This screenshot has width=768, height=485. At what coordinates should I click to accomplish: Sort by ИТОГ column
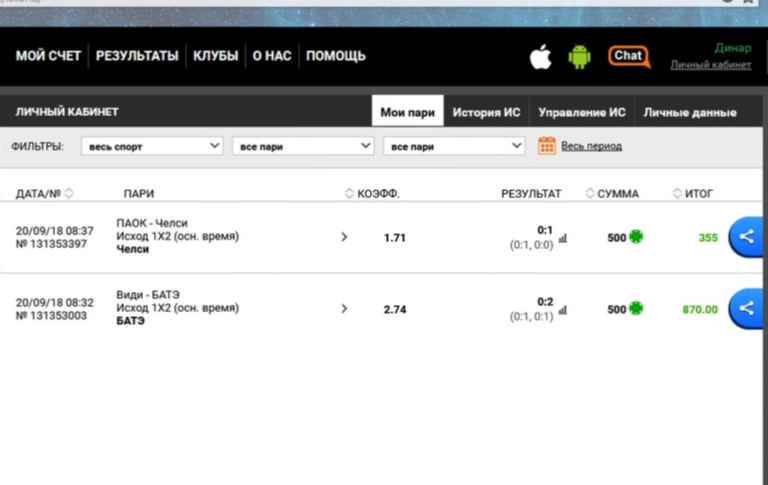point(677,194)
